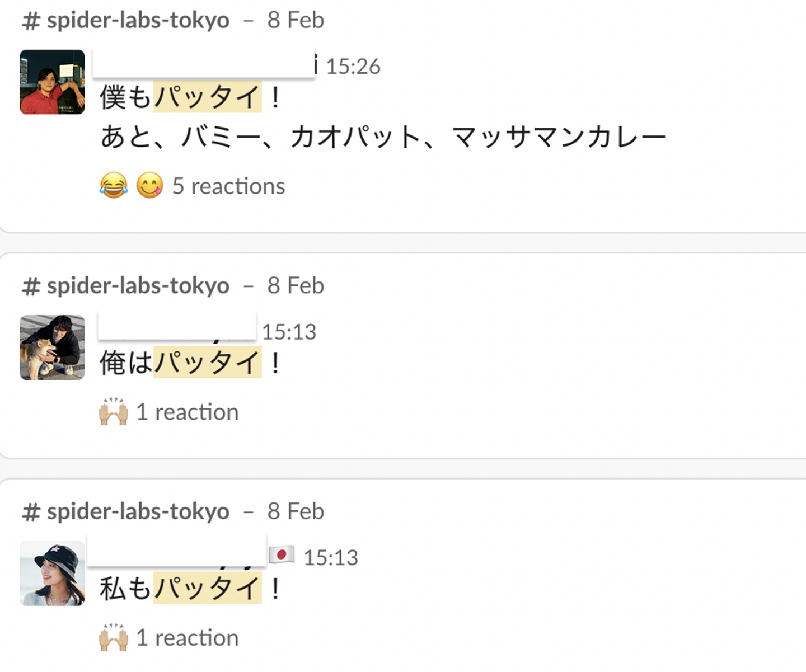Open avatar of user in red shirt

point(52,82)
